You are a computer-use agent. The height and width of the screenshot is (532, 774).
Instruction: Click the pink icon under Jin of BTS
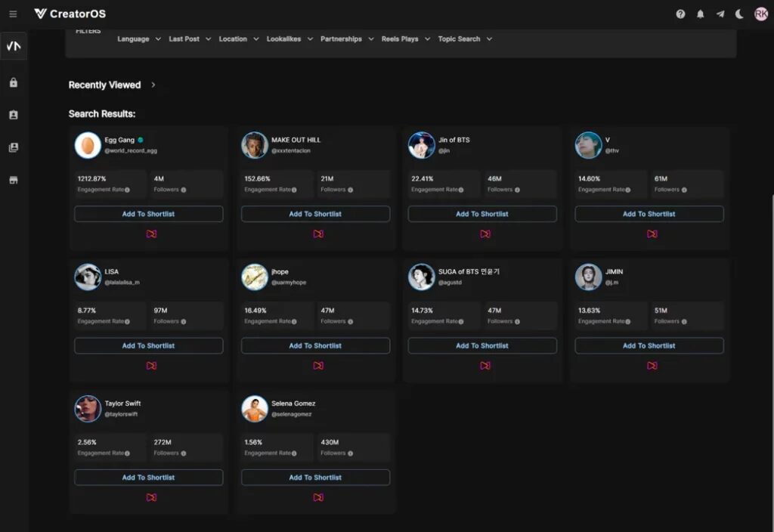point(485,234)
